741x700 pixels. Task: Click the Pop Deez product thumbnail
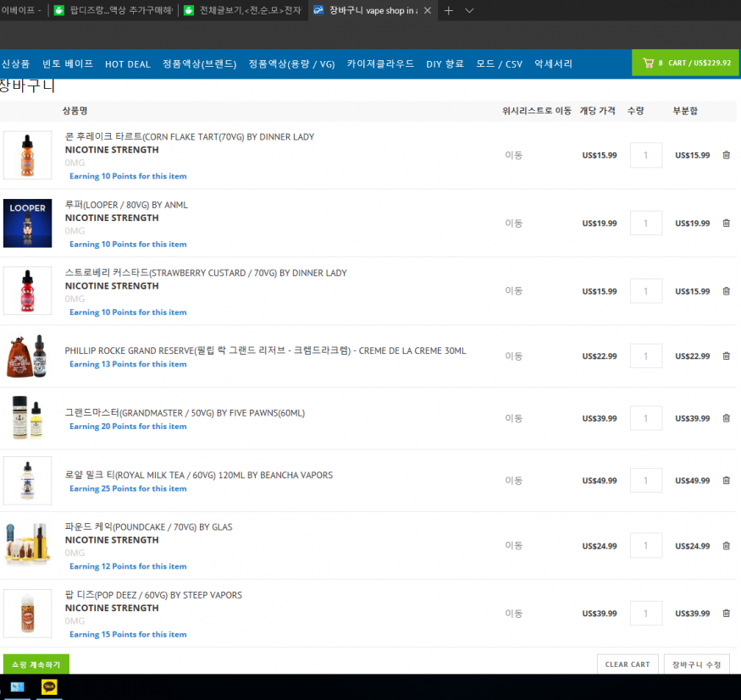coord(27,613)
